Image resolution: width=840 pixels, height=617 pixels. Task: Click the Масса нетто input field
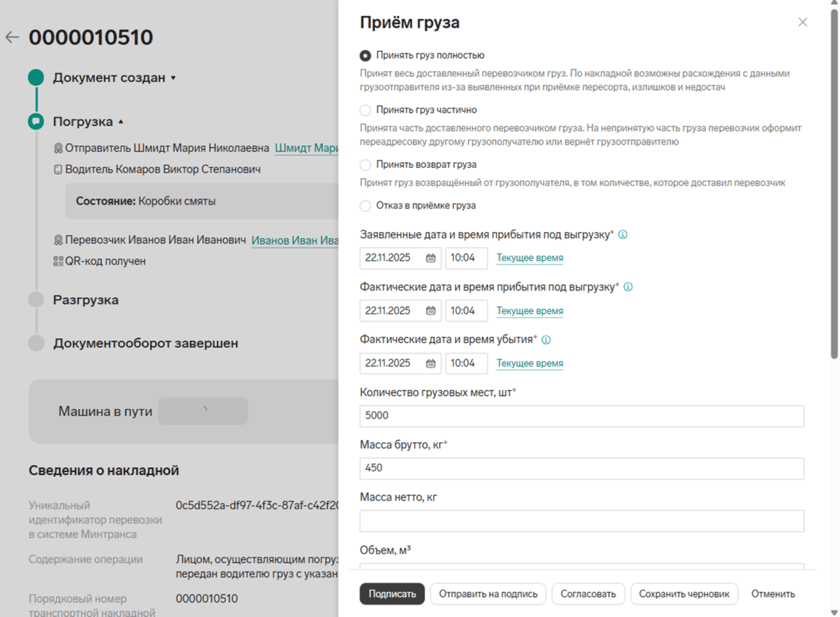581,521
